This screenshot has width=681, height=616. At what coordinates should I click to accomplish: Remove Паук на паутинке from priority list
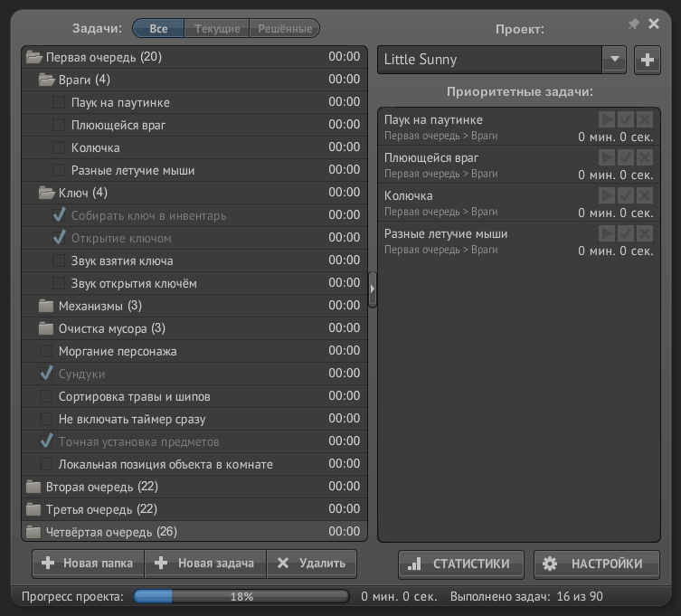click(644, 119)
